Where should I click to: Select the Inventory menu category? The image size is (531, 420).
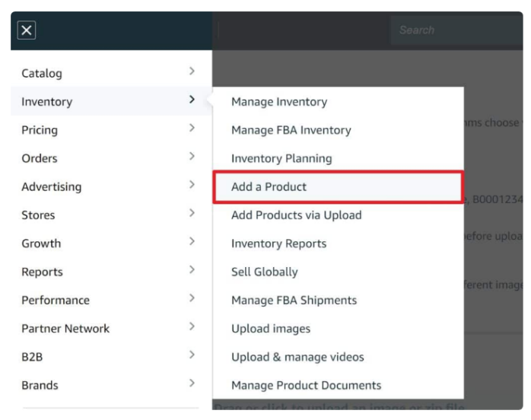click(111, 101)
